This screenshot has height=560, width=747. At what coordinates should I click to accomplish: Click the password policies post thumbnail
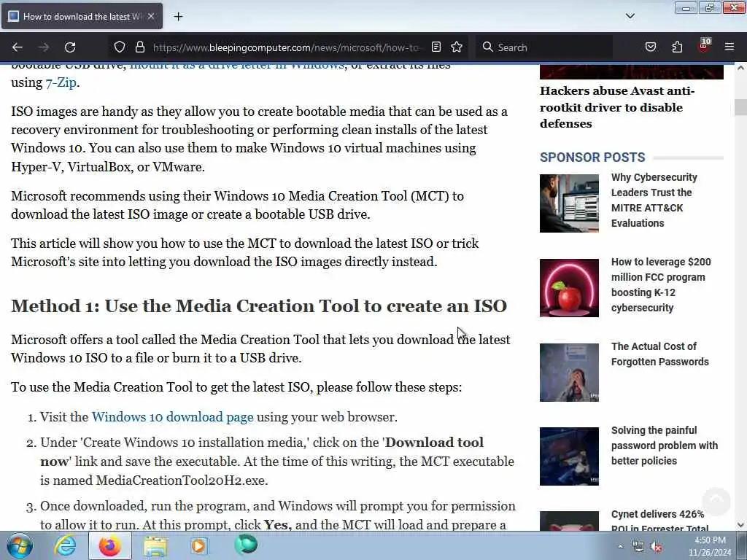pyautogui.click(x=569, y=456)
